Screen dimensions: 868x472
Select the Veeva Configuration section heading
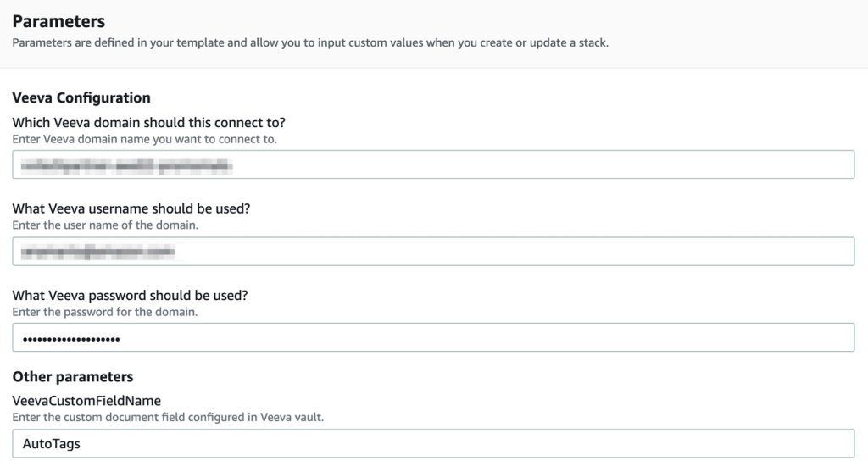coord(81,97)
